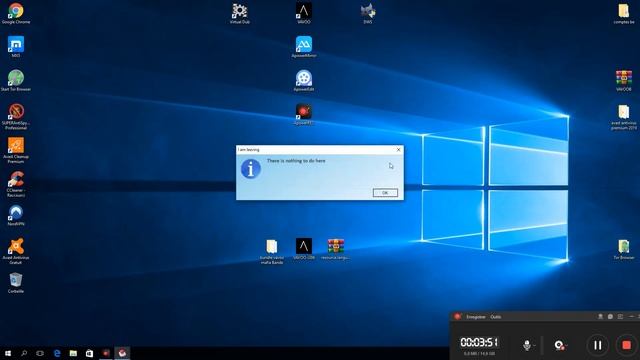Stop the screen recording
Viewport: 640px width, 360px height.
626,345
